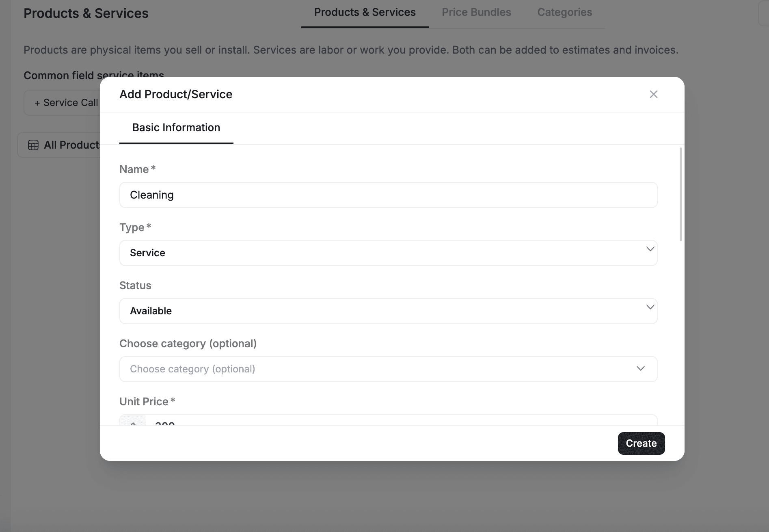Open the Categories tab
This screenshot has height=532, width=769.
click(564, 12)
